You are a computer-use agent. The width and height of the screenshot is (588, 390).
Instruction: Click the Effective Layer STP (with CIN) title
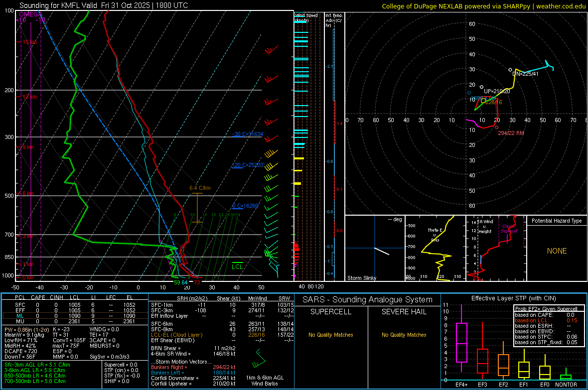(x=513, y=298)
